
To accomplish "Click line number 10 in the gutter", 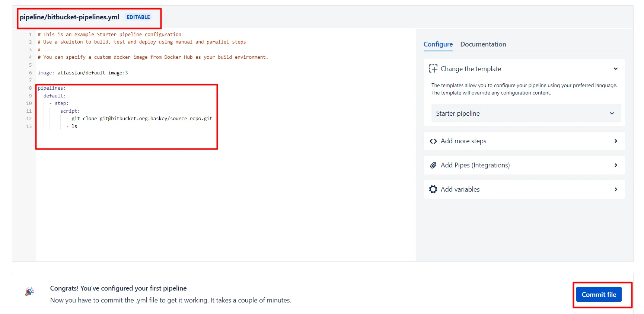I will pyautogui.click(x=29, y=103).
